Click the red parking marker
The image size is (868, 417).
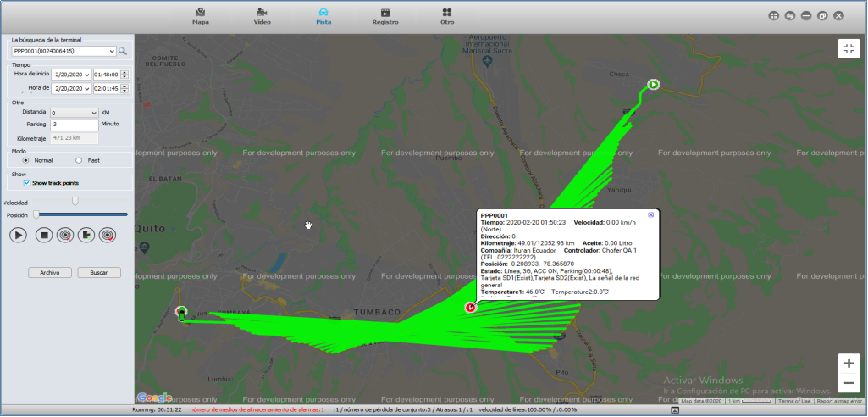470,307
